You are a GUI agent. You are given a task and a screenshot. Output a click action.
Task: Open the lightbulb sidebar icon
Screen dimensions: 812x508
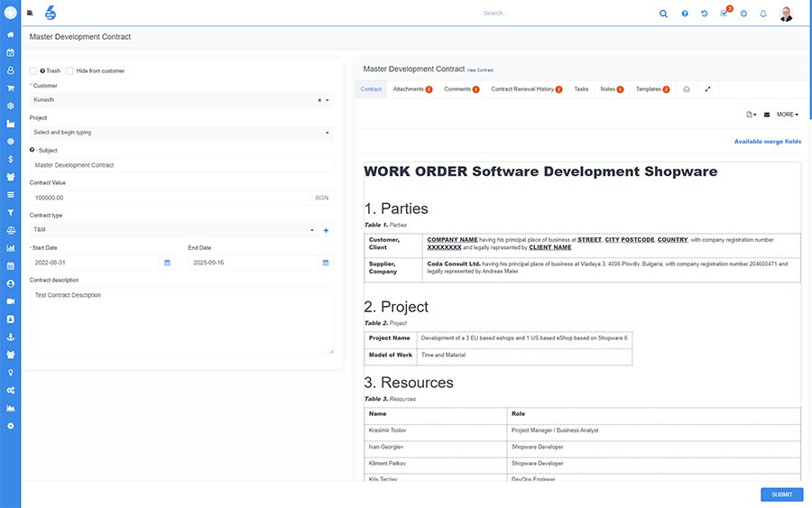[10, 373]
